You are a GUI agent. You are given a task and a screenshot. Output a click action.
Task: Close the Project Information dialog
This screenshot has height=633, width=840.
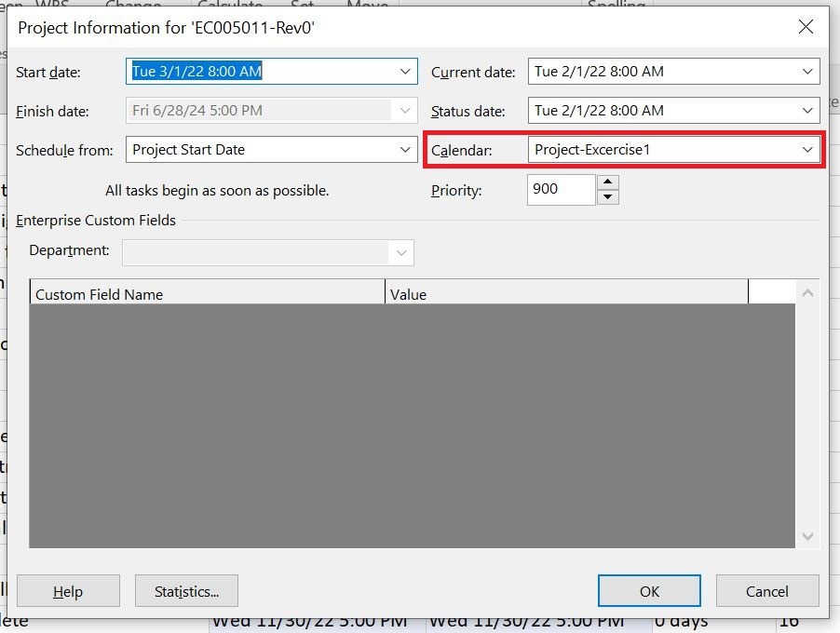(806, 27)
